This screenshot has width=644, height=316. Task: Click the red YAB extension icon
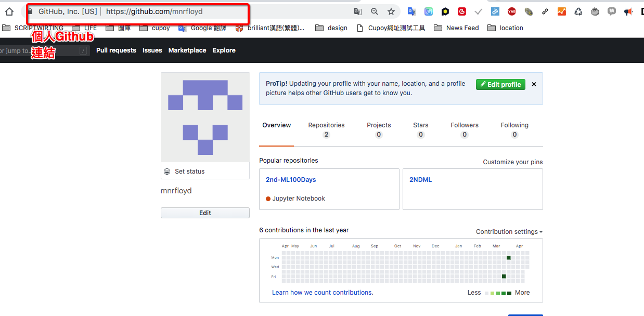pos(512,11)
